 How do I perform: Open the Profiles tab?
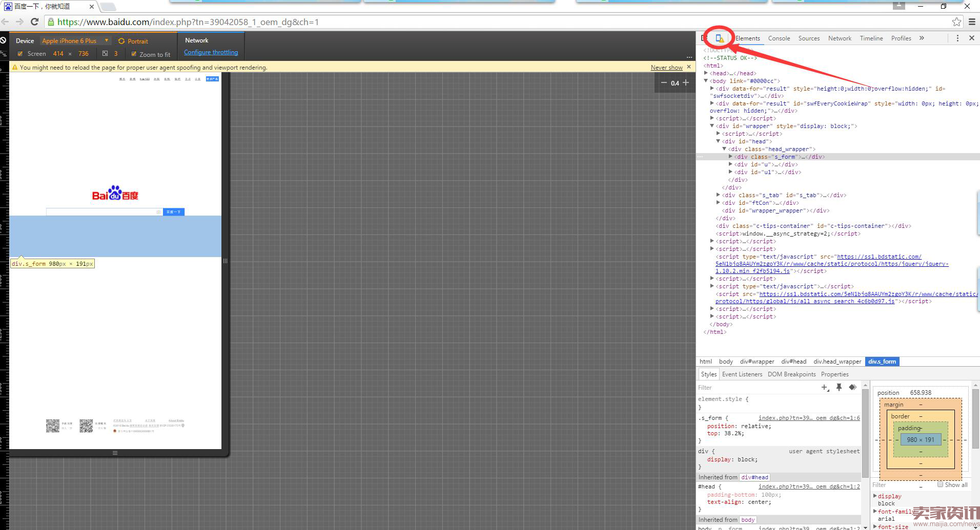tap(901, 38)
